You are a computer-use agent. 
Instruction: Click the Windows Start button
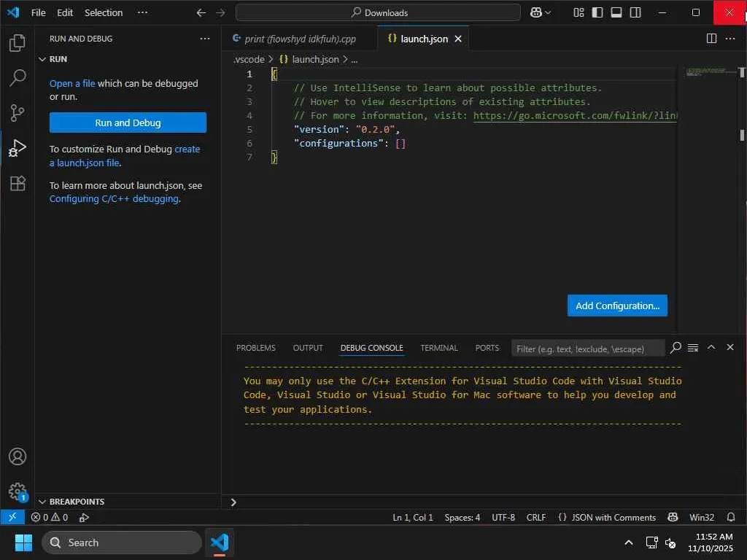click(23, 542)
